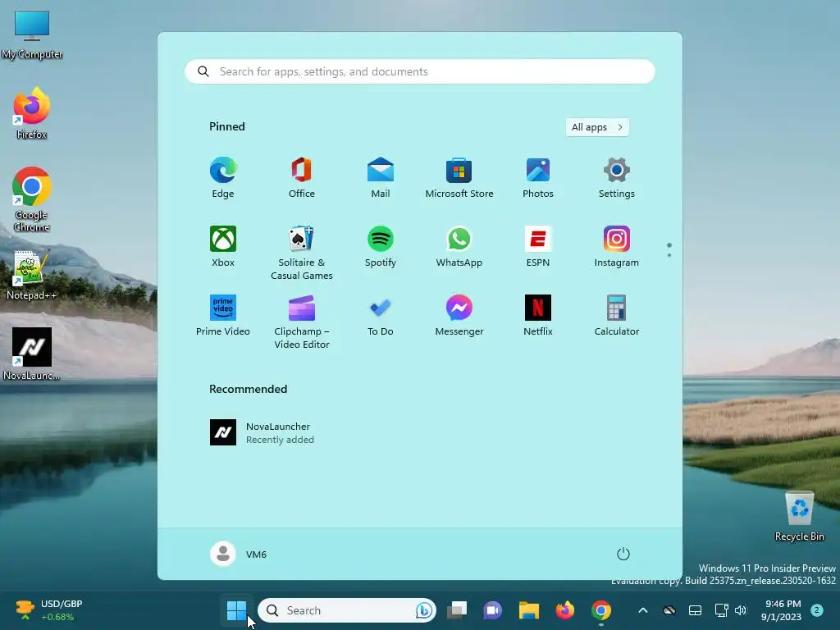Launch the Photos app
The height and width of the screenshot is (630, 840).
click(x=538, y=178)
